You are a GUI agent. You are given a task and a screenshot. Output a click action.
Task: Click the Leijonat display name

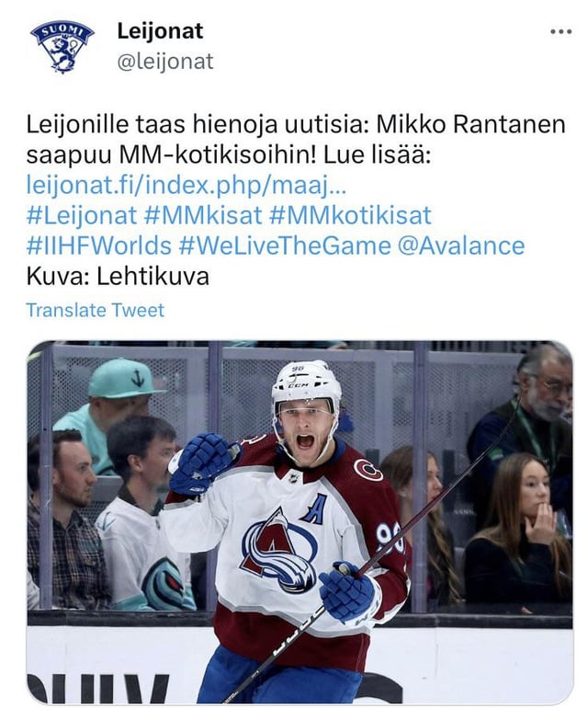160,30
